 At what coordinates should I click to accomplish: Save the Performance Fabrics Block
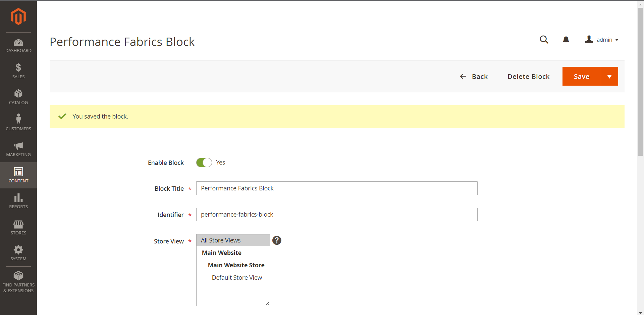click(x=581, y=76)
